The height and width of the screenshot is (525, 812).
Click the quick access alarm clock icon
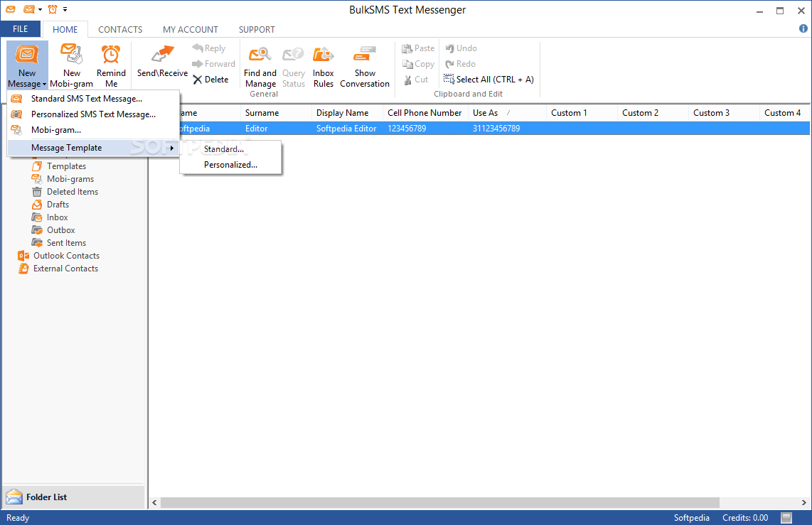53,9
